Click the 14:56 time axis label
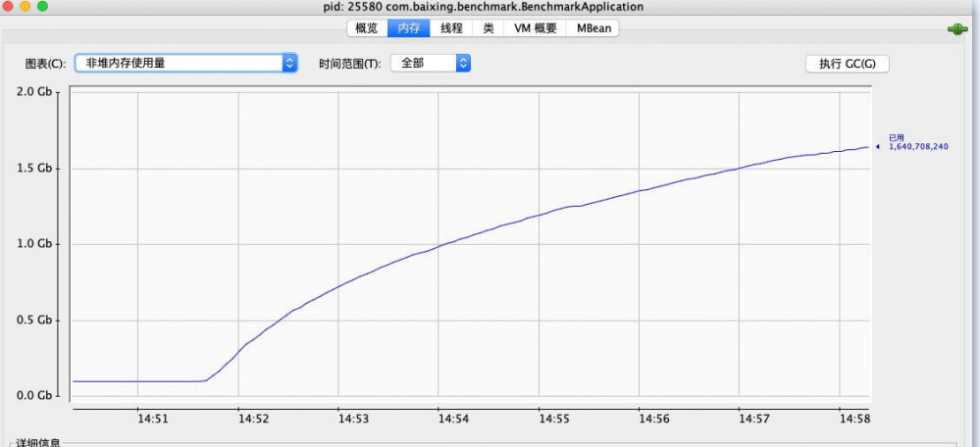 [653, 419]
